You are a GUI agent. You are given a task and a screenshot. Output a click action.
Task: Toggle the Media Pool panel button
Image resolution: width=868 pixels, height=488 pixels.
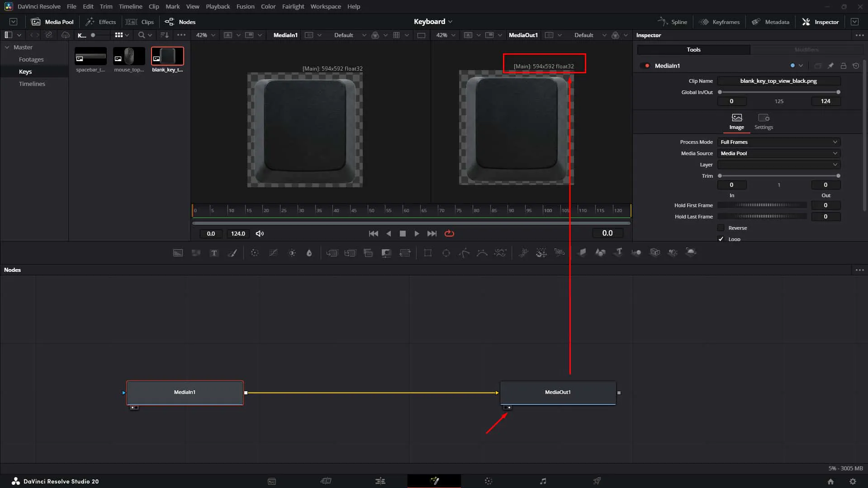(x=52, y=22)
